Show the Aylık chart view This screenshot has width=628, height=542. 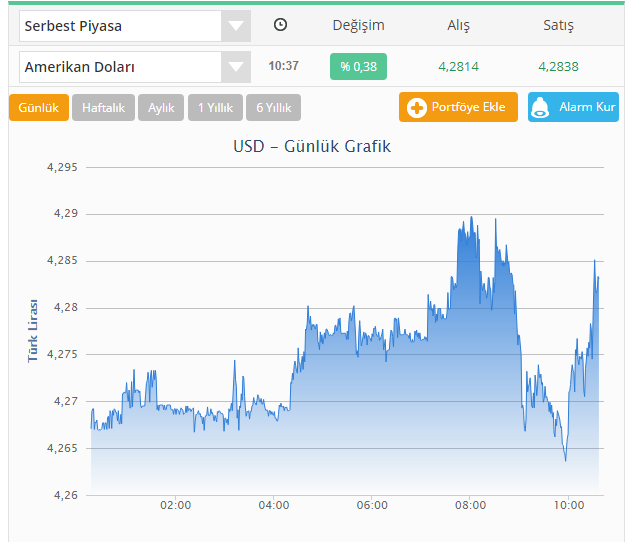tap(161, 107)
